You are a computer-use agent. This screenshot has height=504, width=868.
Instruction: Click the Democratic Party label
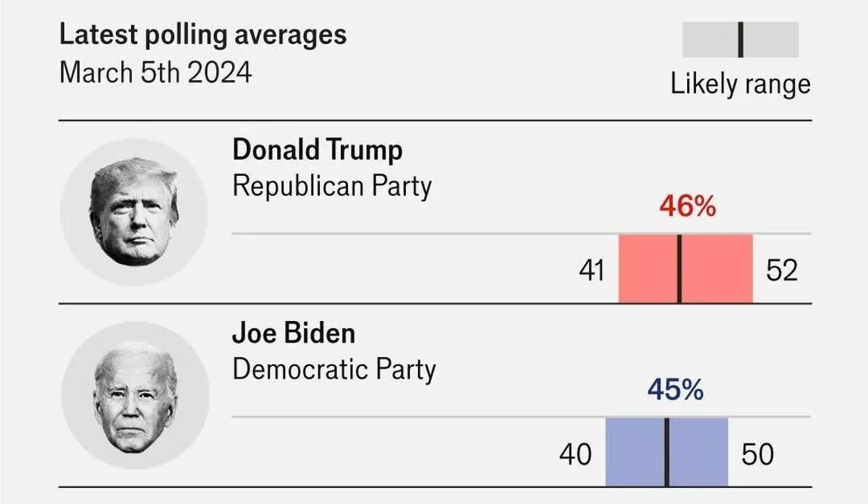pos(334,370)
